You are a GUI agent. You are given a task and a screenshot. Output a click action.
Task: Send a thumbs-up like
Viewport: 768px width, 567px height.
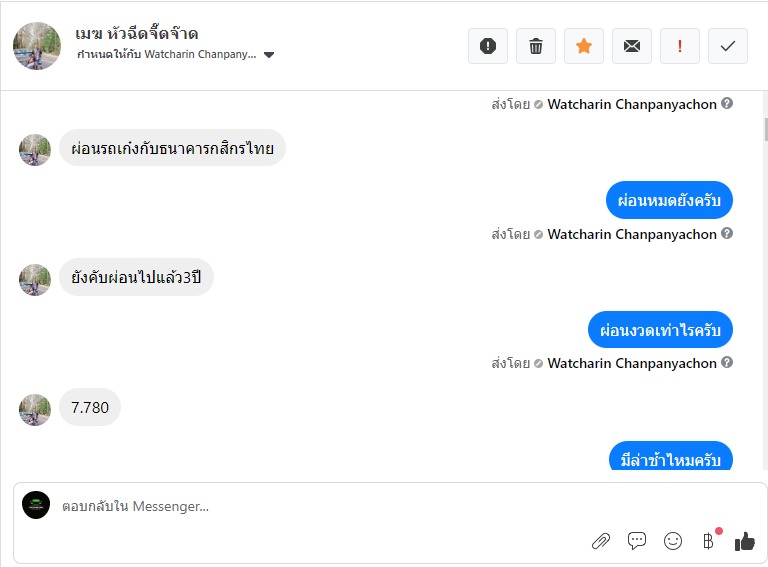(x=744, y=541)
